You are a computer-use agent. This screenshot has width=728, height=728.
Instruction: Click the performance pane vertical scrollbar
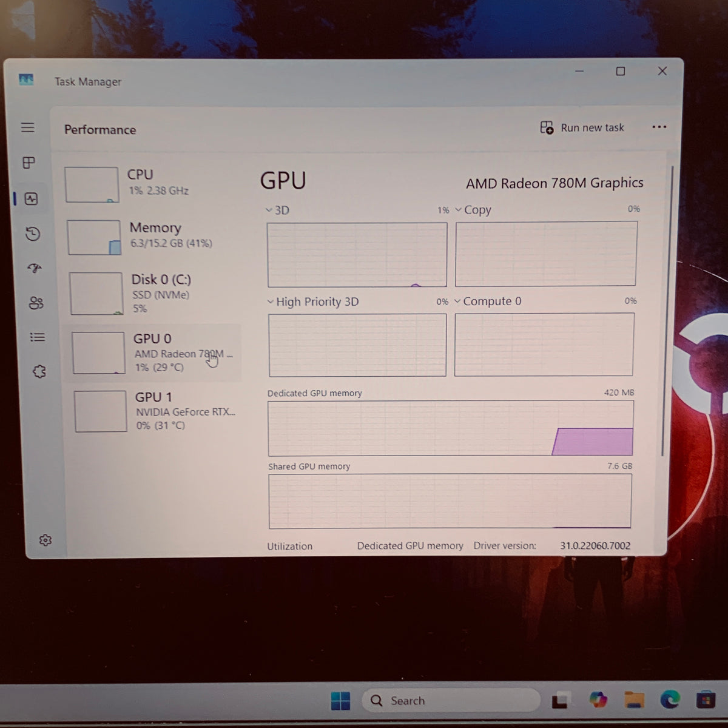(x=668, y=309)
